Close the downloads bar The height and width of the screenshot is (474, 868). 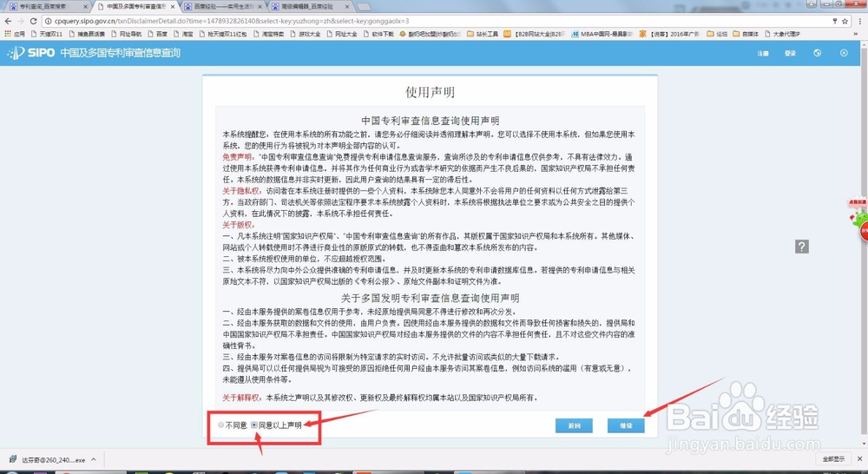point(859,459)
